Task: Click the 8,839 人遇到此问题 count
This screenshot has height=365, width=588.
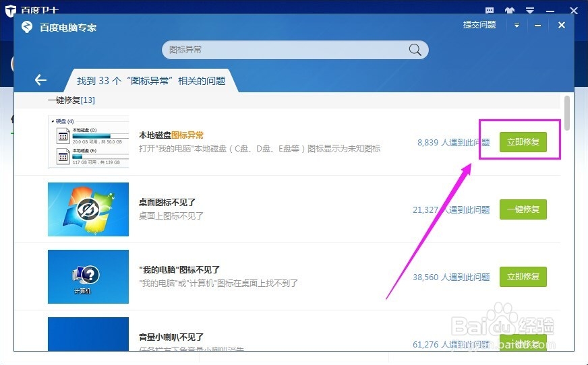Action: 453,142
